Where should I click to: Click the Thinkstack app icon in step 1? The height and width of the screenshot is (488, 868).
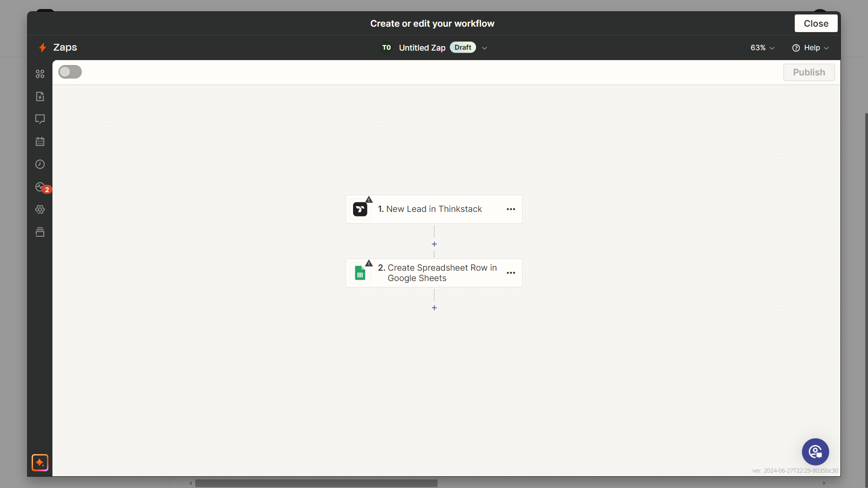click(361, 209)
